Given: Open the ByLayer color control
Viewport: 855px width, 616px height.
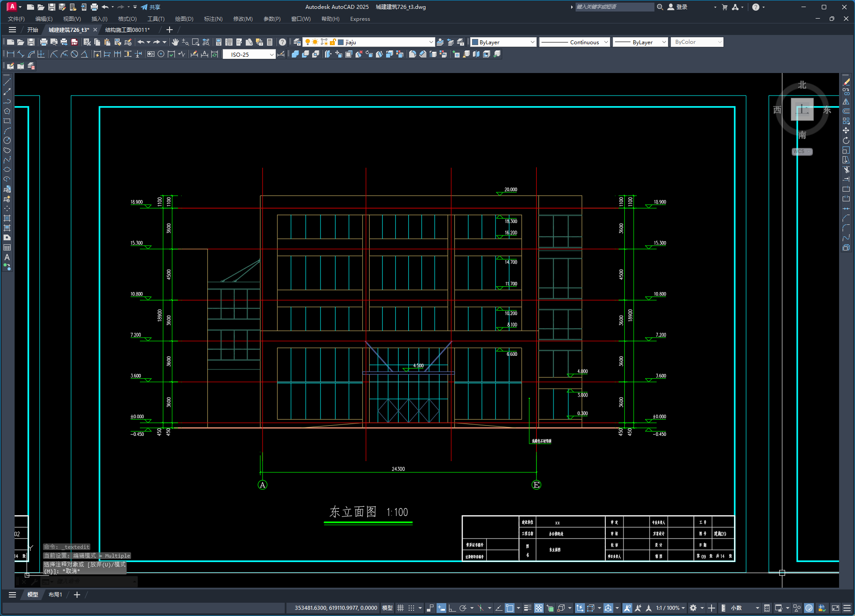Looking at the screenshot, I should (x=503, y=42).
